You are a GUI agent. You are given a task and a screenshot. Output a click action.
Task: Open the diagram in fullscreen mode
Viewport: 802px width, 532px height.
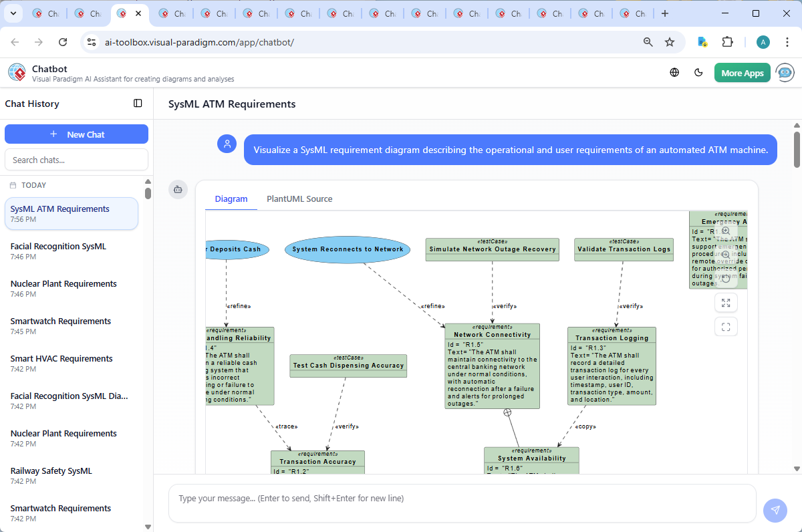(726, 327)
